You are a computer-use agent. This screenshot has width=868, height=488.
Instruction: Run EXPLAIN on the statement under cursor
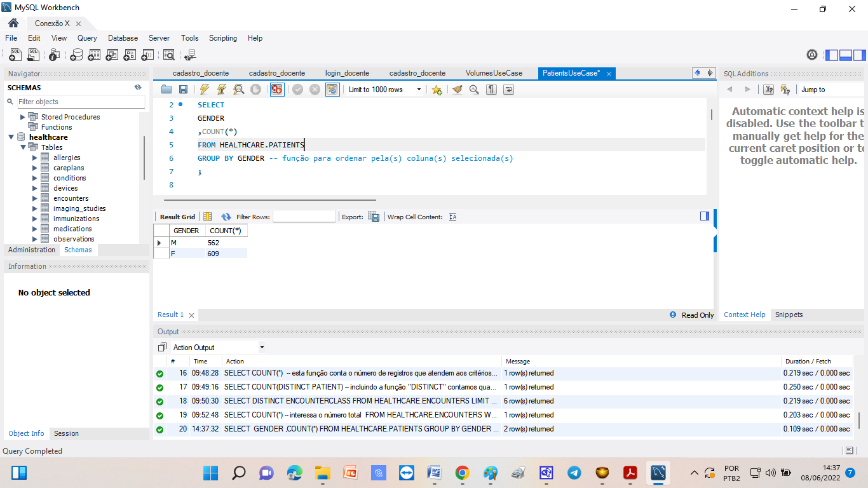pyautogui.click(x=238, y=90)
